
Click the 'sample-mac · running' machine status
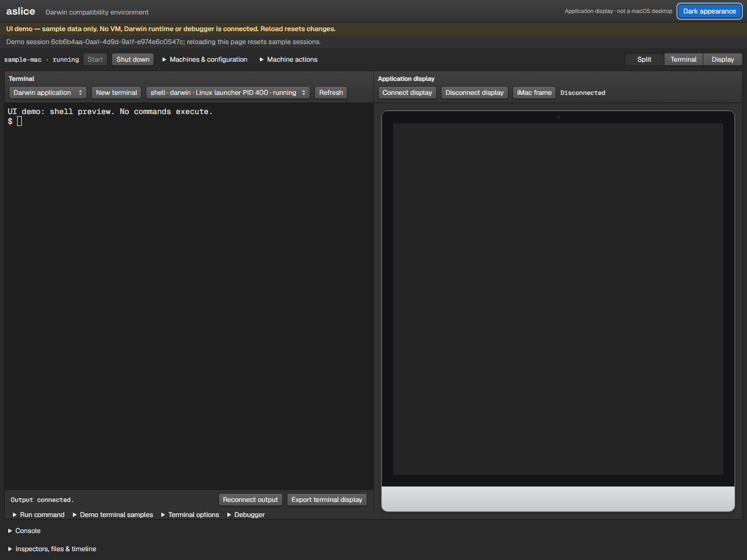coord(41,60)
